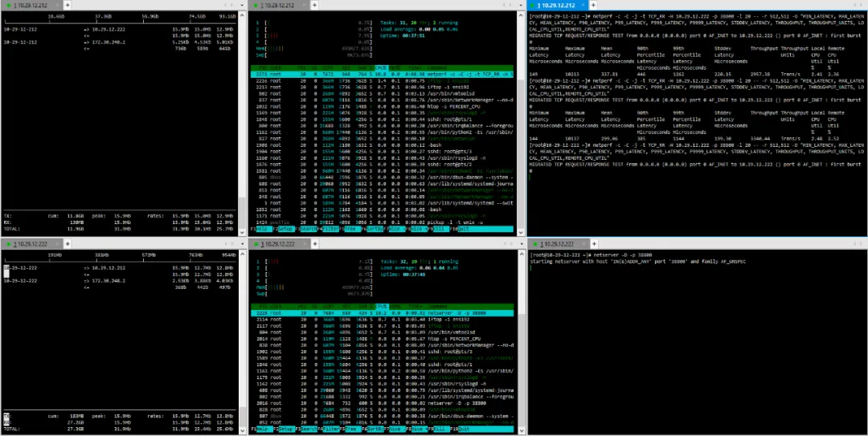
Task: Click F6 SortBy in the 10.29.12.212 htop
Action: (x=373, y=229)
